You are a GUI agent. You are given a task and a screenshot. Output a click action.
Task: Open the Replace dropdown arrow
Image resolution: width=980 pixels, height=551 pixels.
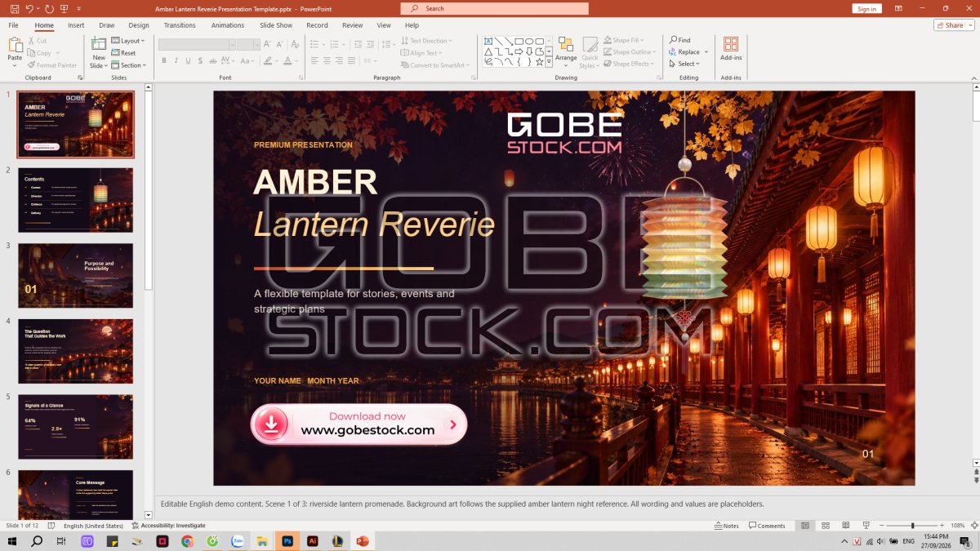[706, 52]
